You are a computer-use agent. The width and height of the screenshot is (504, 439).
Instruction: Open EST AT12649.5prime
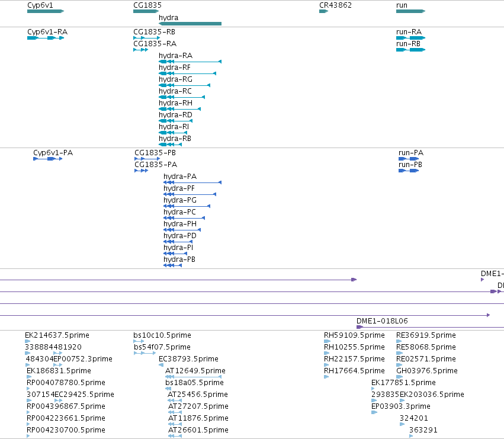click(195, 371)
